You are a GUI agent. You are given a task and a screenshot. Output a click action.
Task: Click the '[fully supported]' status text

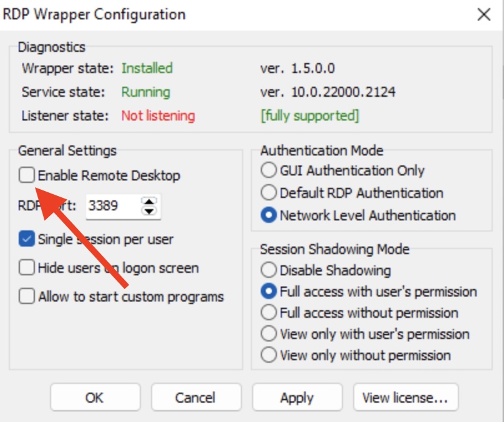click(x=309, y=115)
